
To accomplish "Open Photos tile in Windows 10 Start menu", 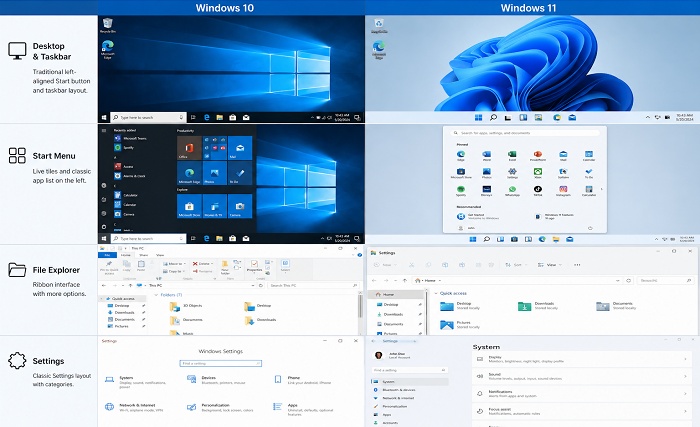I will 215,173.
